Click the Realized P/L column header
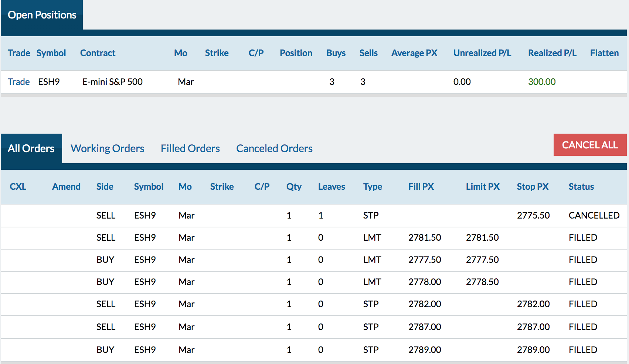Image resolution: width=629 pixels, height=364 pixels. [552, 53]
